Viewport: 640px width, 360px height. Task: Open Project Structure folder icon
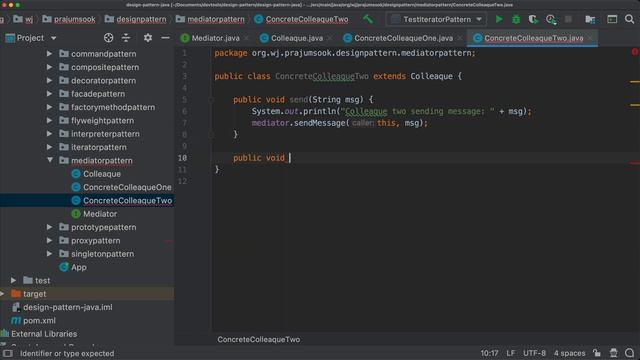point(590,19)
